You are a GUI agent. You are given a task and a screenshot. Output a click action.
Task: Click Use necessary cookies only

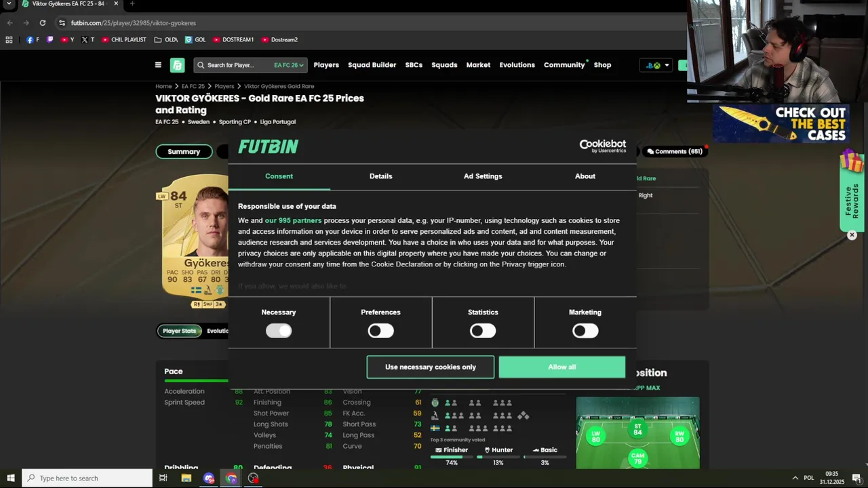(x=431, y=367)
